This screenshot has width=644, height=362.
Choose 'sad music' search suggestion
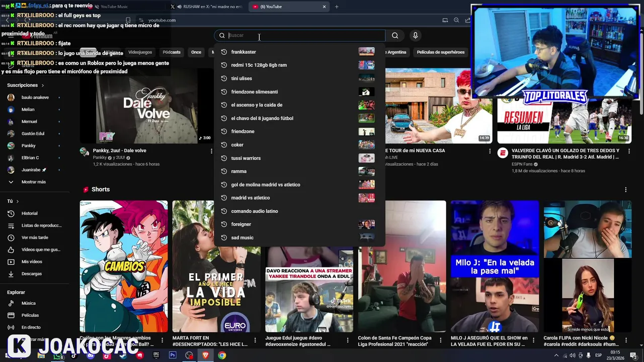click(x=299, y=237)
